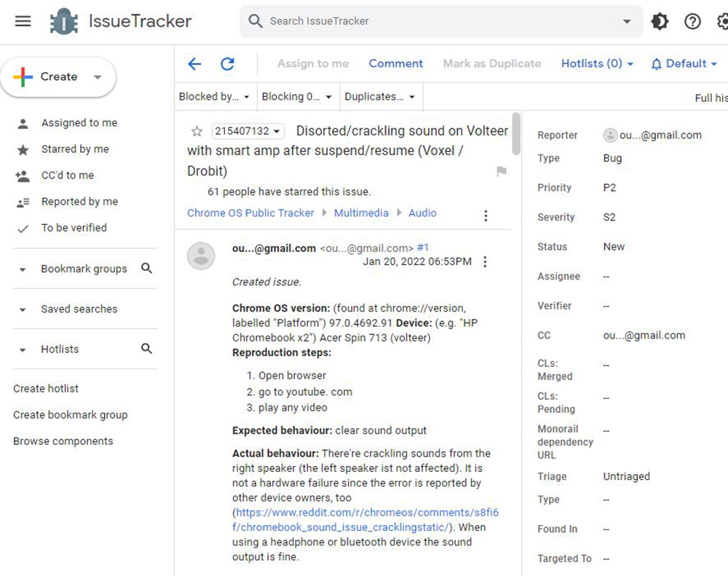
Task: Click the CC email ou...@gmail.com
Action: [644, 336]
